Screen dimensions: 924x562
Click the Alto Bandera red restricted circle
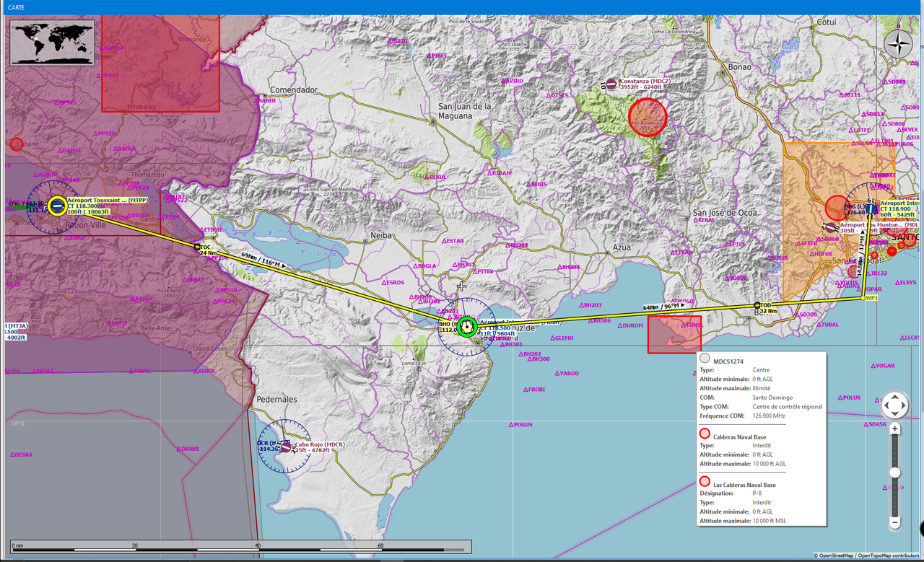coord(646,116)
